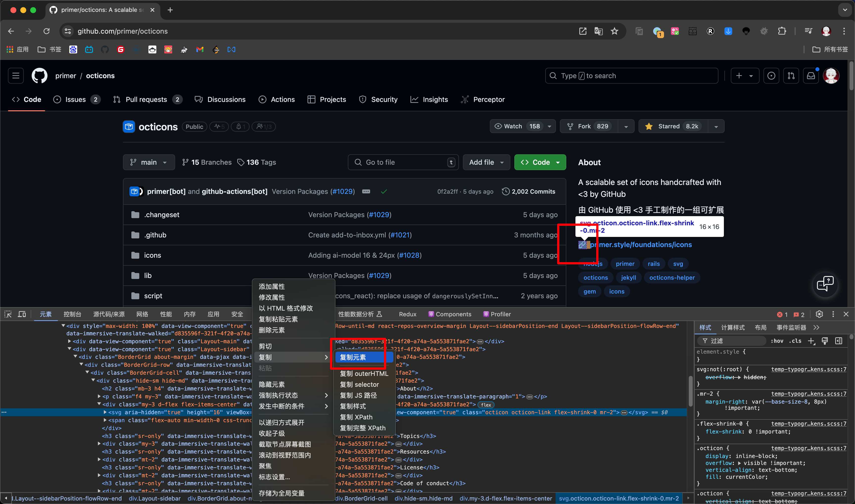Open primer.style/foundations/icons link
855x504 pixels.
click(641, 245)
